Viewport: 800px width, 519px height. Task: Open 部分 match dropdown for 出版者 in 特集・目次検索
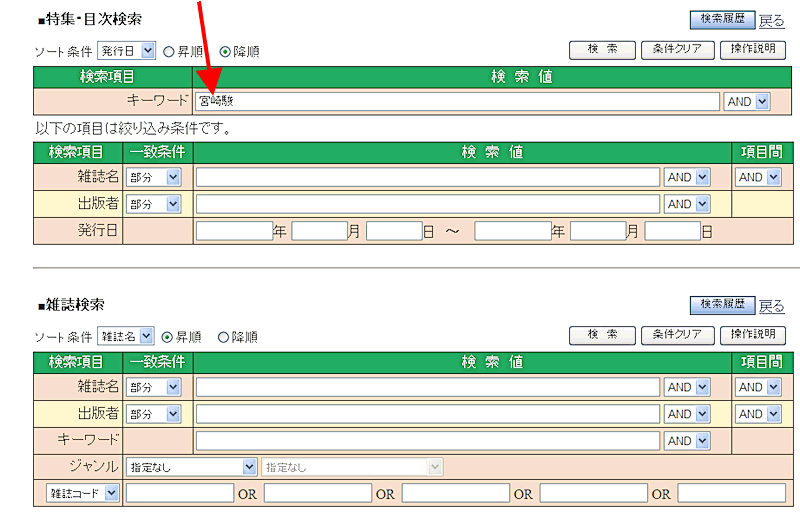pos(153,204)
